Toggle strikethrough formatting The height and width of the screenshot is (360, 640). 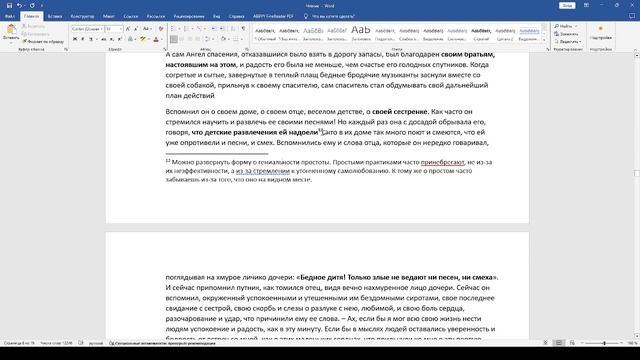(x=104, y=39)
